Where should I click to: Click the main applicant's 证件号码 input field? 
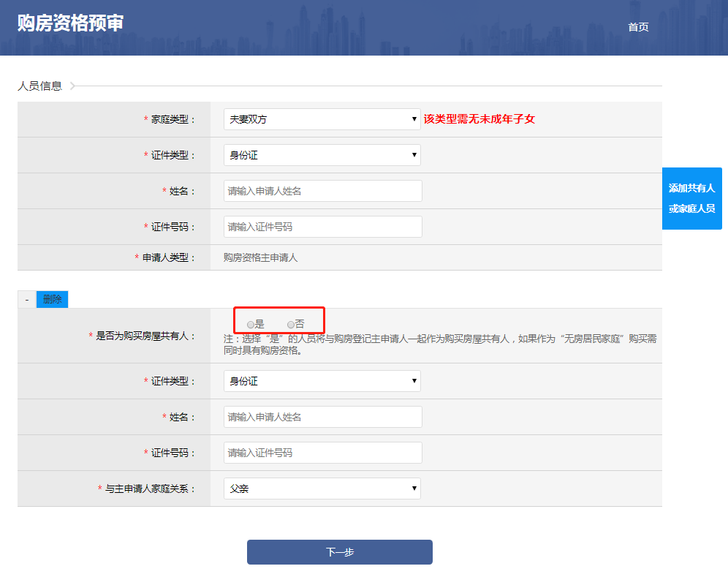click(322, 227)
